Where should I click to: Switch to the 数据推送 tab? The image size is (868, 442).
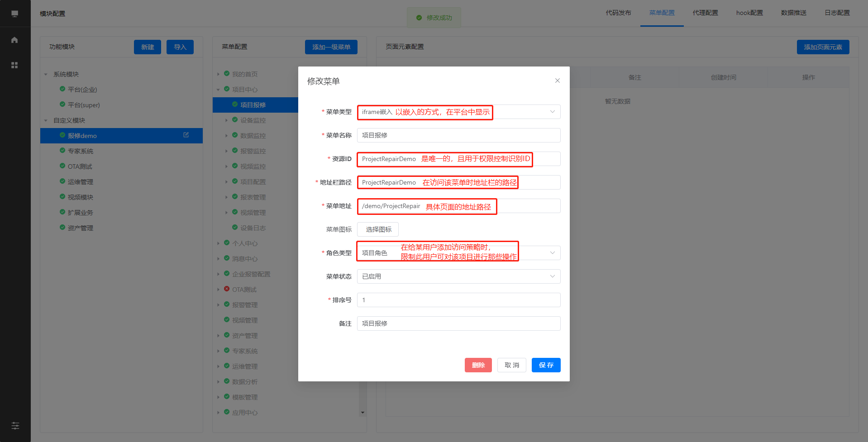793,13
